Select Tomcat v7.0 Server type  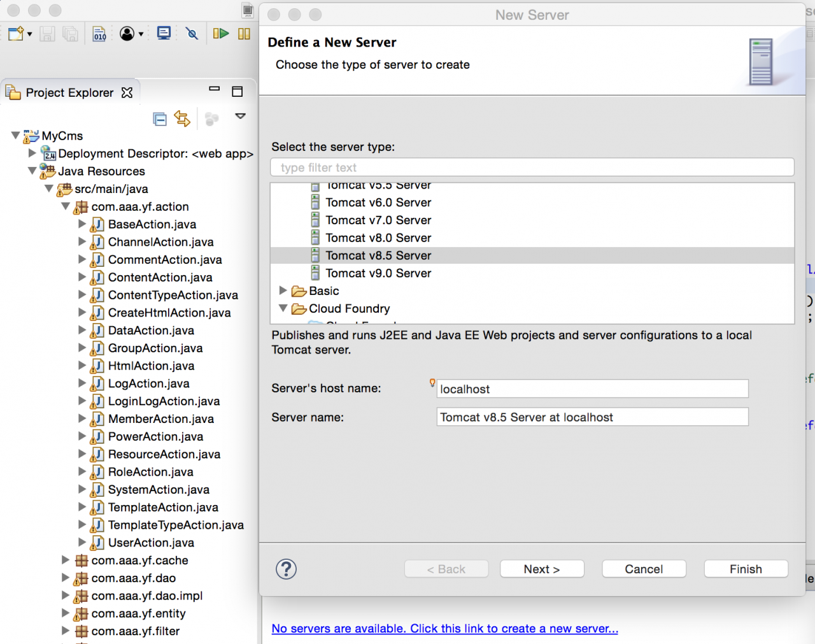coord(378,220)
